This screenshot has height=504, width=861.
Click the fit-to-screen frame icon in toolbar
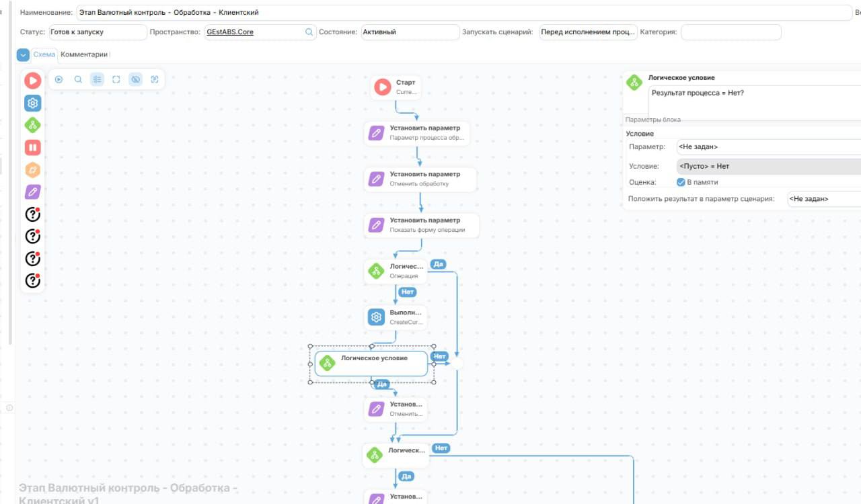click(x=116, y=79)
